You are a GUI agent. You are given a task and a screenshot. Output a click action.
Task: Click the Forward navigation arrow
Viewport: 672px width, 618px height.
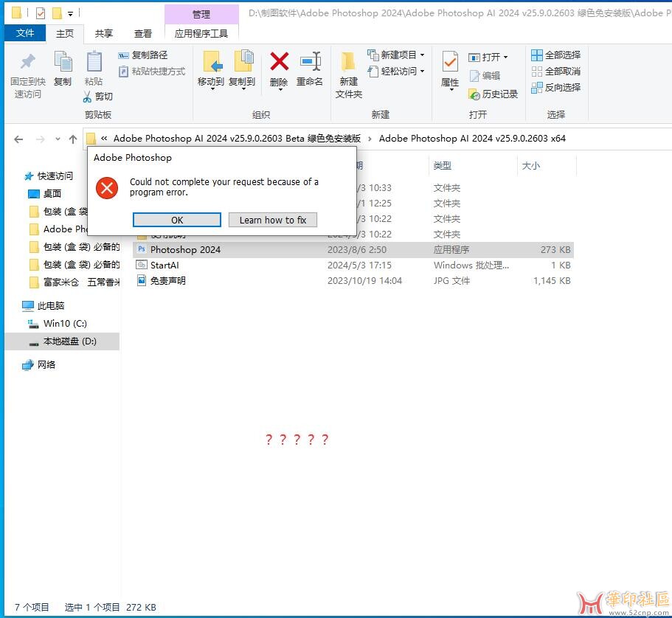coord(41,139)
